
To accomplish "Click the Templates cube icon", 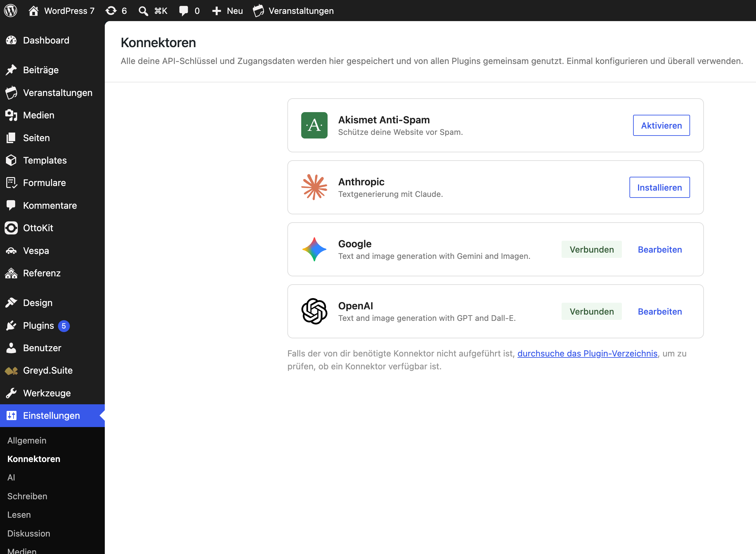I will click(12, 160).
